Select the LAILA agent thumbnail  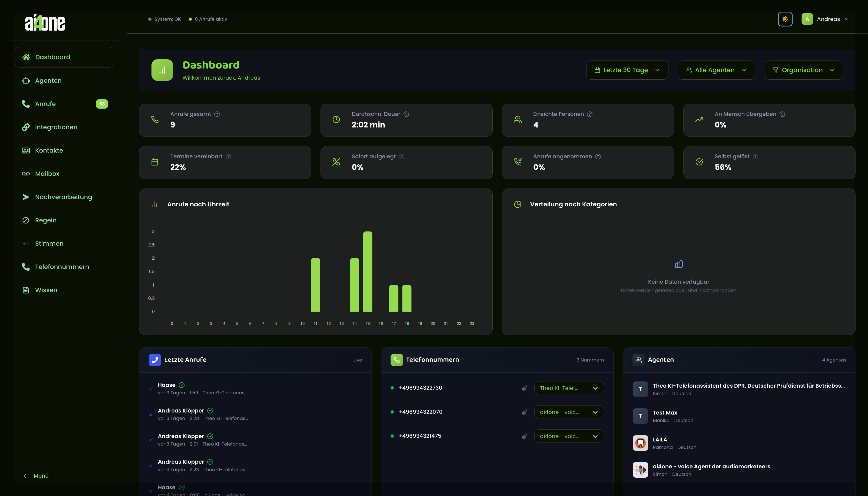click(640, 443)
